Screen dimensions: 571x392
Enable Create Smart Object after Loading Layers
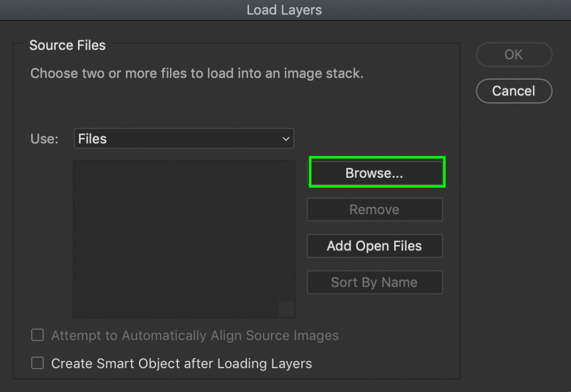click(x=37, y=363)
